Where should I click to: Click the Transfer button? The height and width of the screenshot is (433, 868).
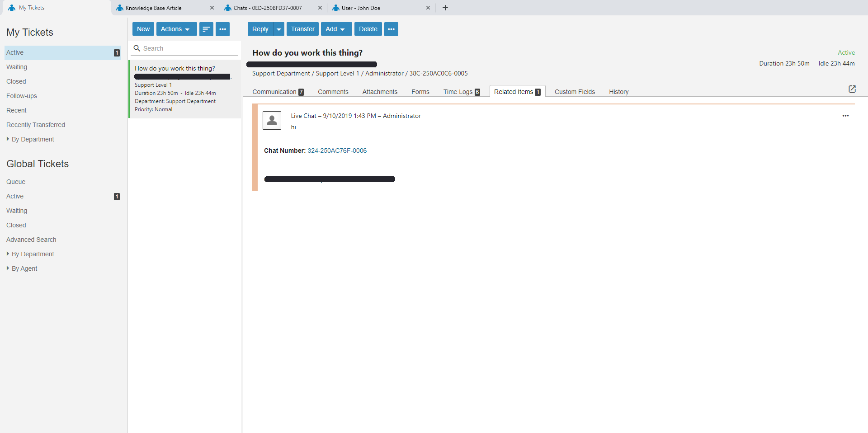point(302,29)
